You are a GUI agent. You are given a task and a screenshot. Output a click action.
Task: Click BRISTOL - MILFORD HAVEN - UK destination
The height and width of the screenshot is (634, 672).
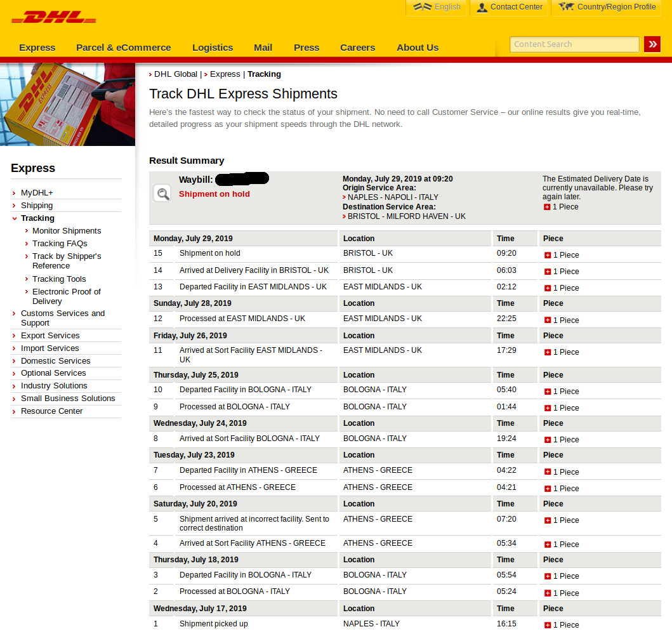[406, 216]
